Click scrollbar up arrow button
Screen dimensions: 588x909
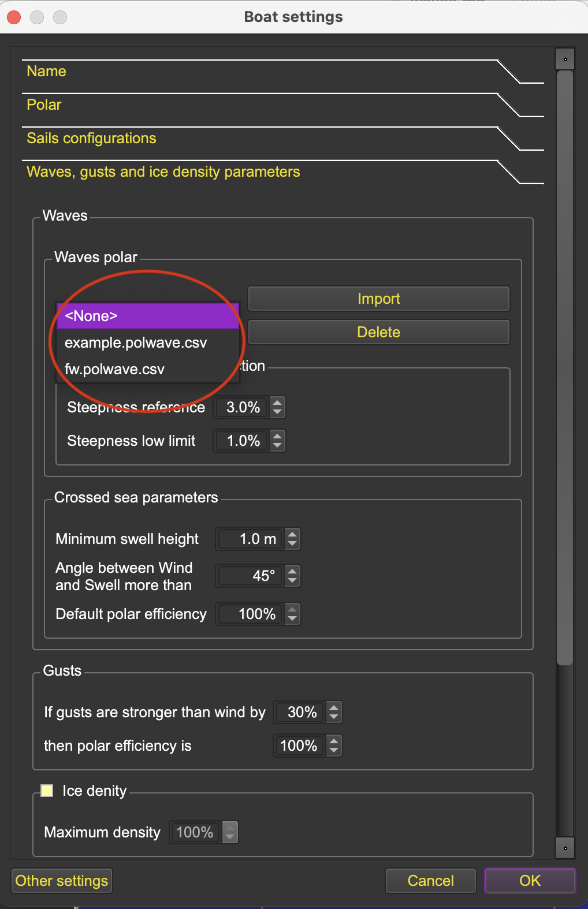click(x=565, y=59)
